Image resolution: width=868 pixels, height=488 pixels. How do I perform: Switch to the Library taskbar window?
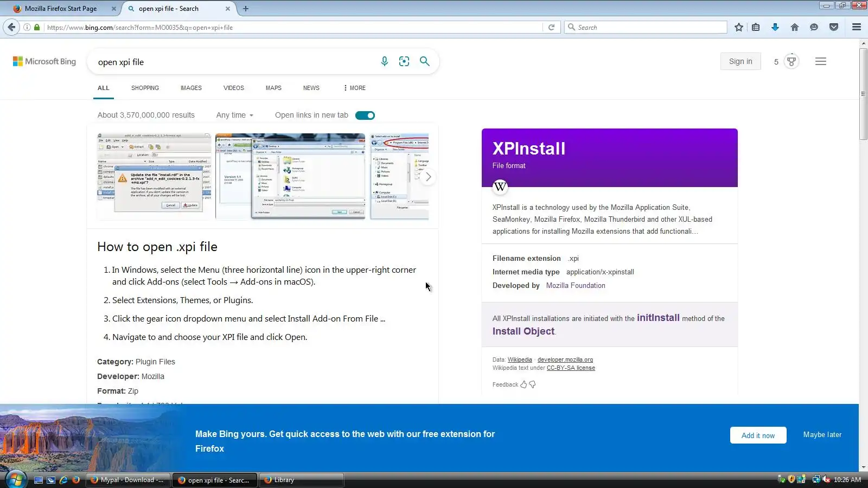click(x=302, y=480)
